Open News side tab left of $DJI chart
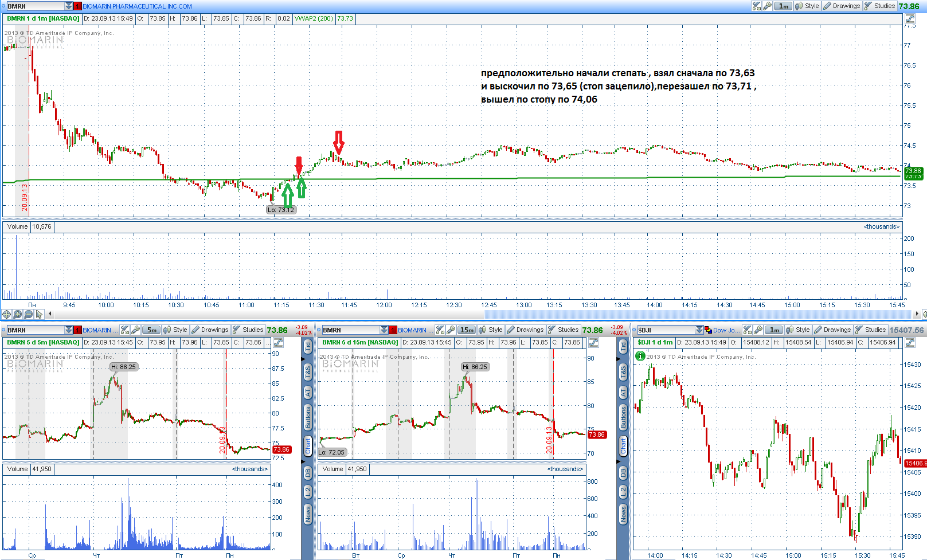 tap(623, 514)
